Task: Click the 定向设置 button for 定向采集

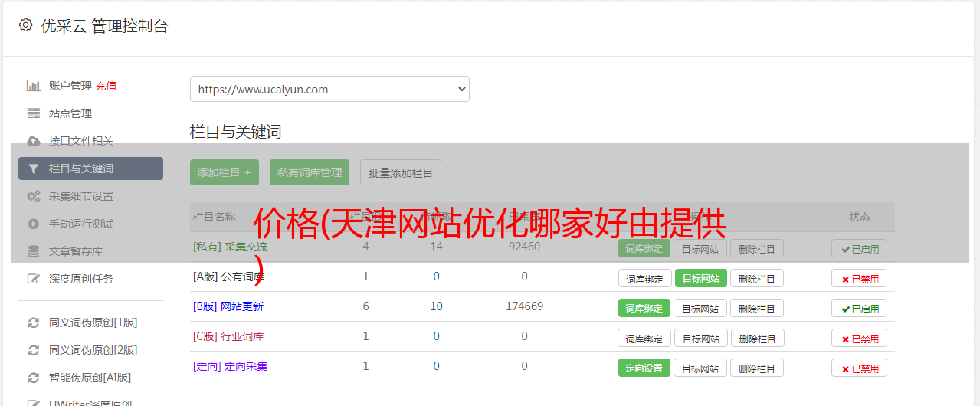Action: click(644, 368)
